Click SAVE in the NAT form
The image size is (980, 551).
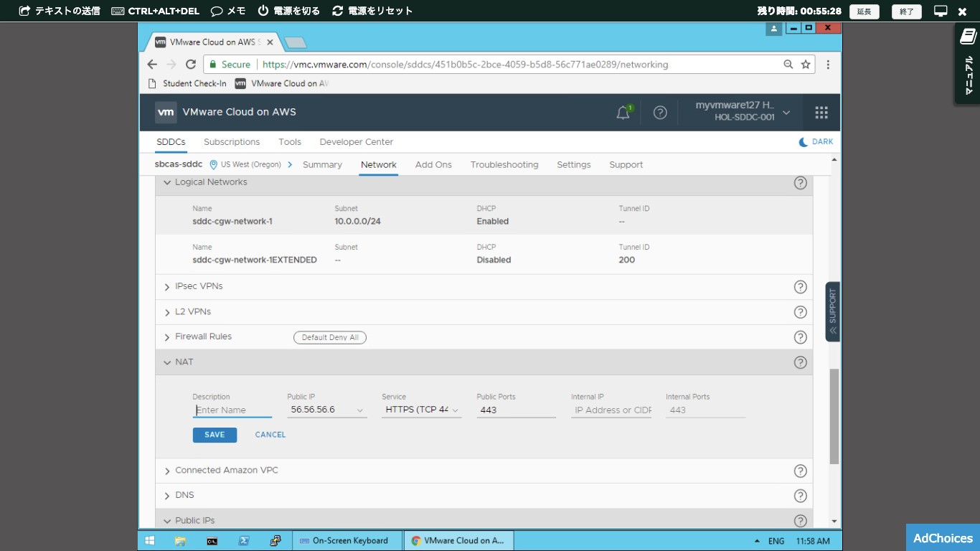pyautogui.click(x=215, y=435)
